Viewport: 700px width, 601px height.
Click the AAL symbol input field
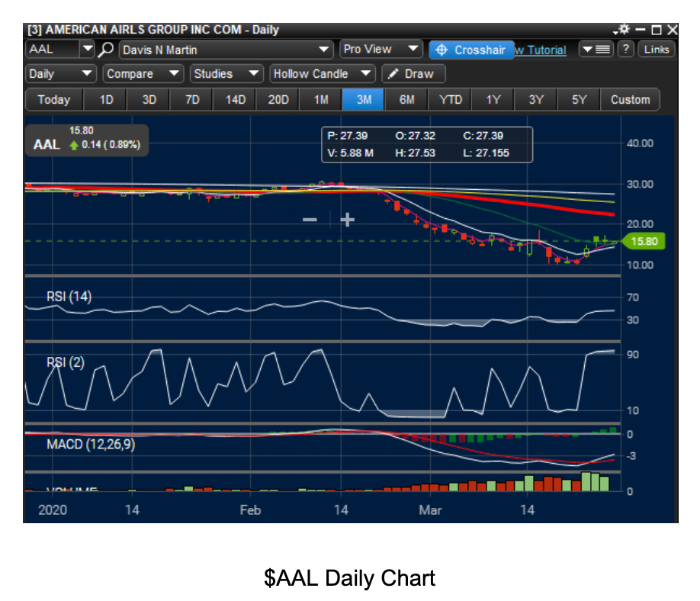pyautogui.click(x=53, y=49)
